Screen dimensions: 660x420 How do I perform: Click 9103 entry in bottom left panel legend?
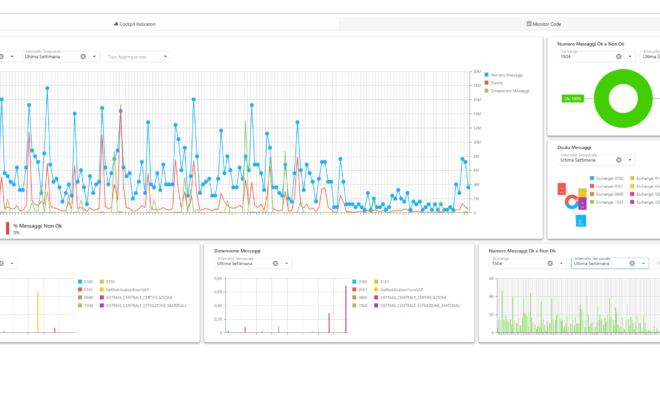click(x=107, y=282)
